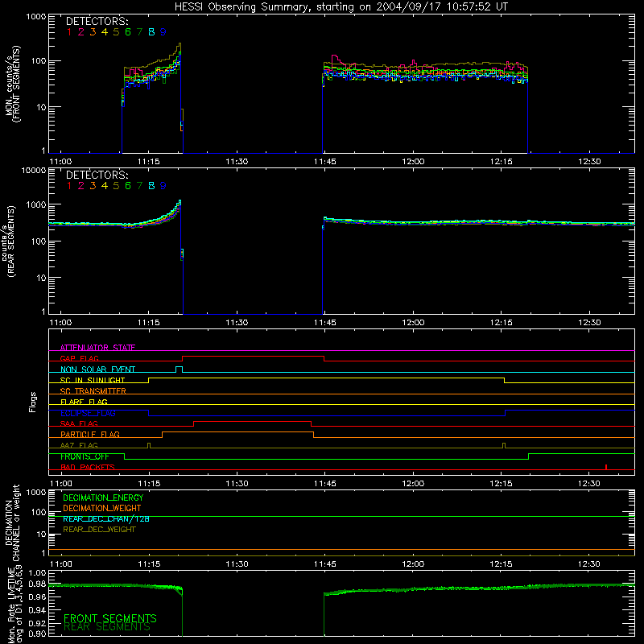
Task: Select the NON_SOLAR_EVENT flag label
Action: click(x=97, y=369)
